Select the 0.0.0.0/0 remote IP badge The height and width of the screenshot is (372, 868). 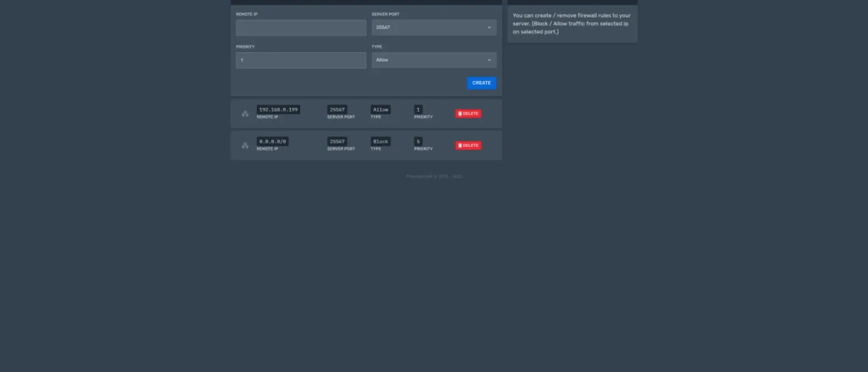point(272,142)
